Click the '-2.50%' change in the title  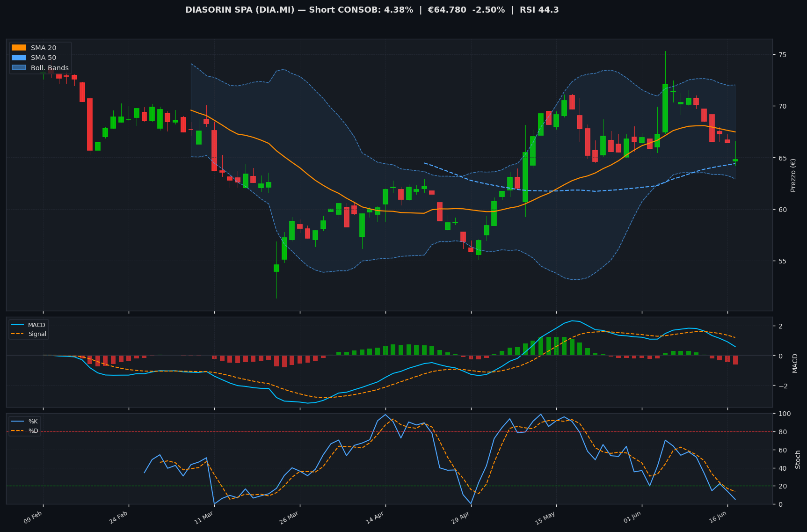(489, 10)
